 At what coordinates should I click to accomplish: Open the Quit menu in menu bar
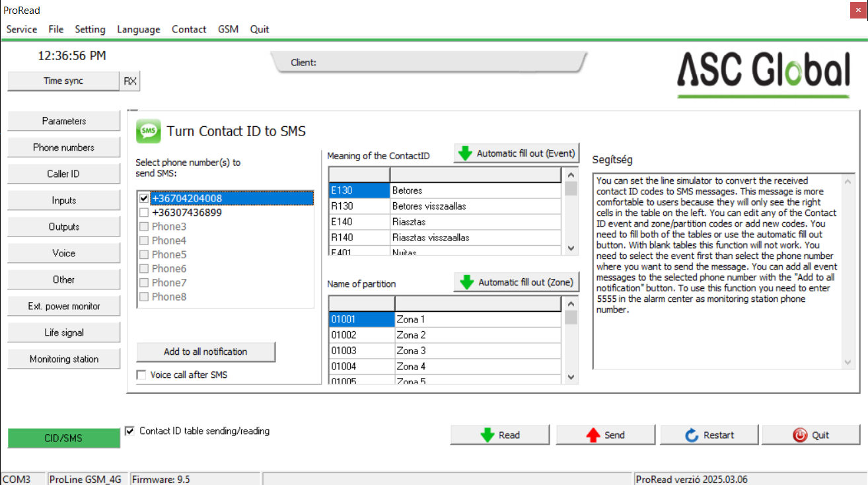pyautogui.click(x=260, y=29)
